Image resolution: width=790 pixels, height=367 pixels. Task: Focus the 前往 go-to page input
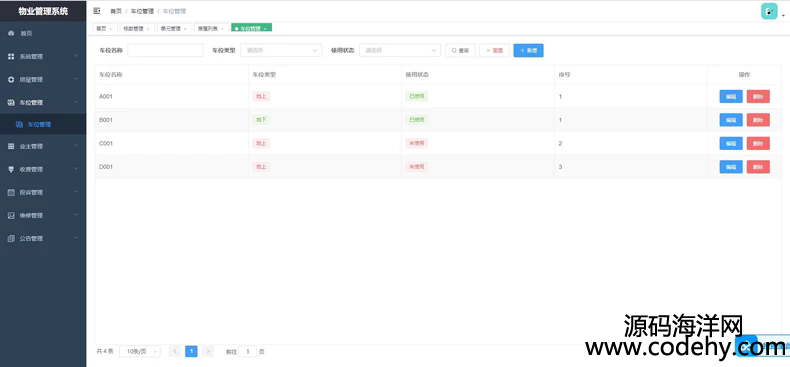pos(247,351)
